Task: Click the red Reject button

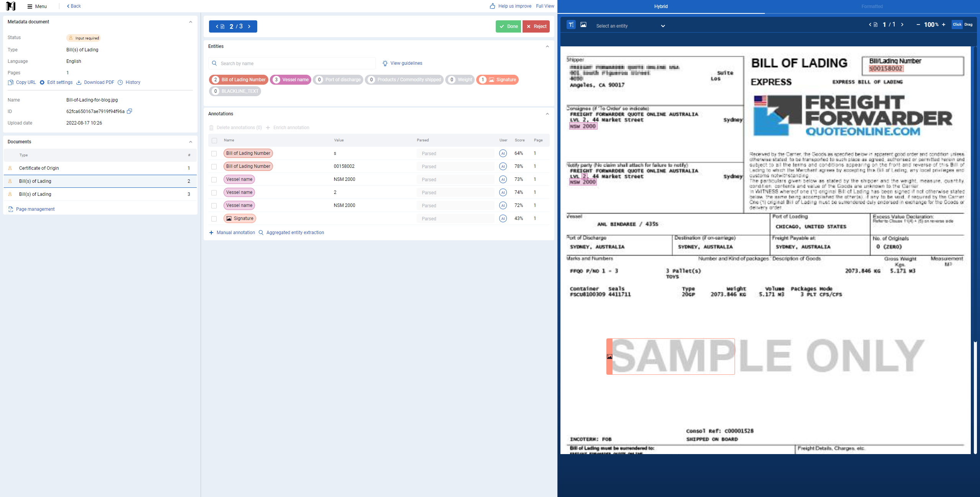Action: [536, 26]
